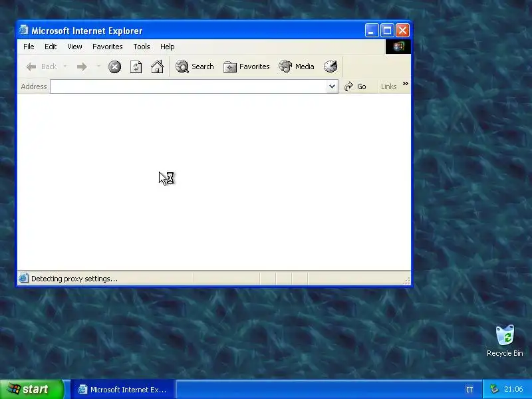The width and height of the screenshot is (532, 399).
Task: Click Microsoft Internet Explorer taskbar button
Action: coord(123,390)
